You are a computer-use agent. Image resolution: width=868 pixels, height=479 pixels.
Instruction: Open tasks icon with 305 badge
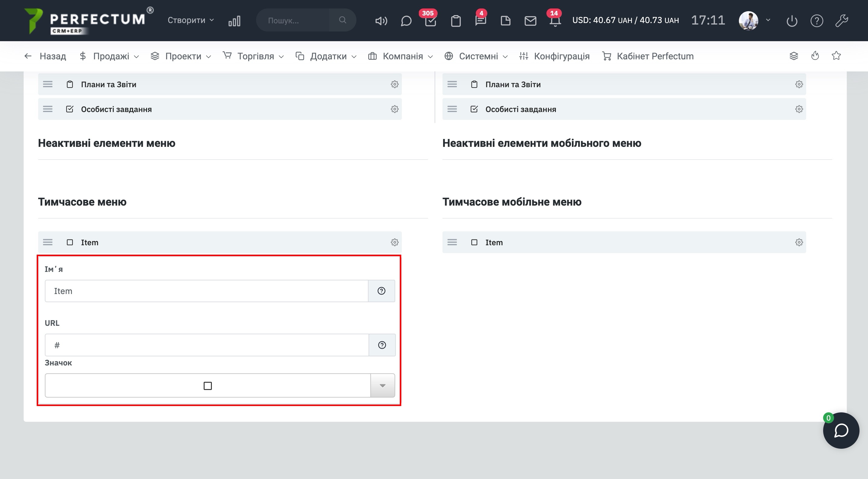pos(430,21)
